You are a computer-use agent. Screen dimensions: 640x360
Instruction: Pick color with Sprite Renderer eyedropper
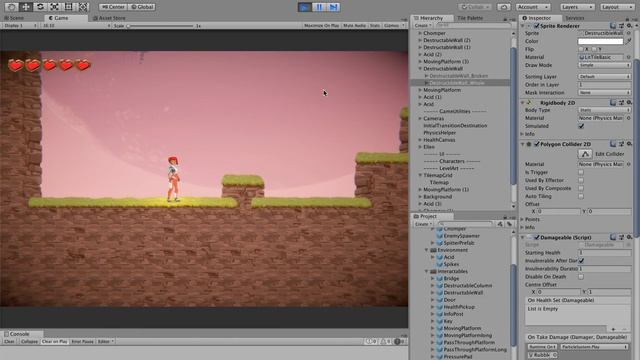pyautogui.click(x=629, y=41)
